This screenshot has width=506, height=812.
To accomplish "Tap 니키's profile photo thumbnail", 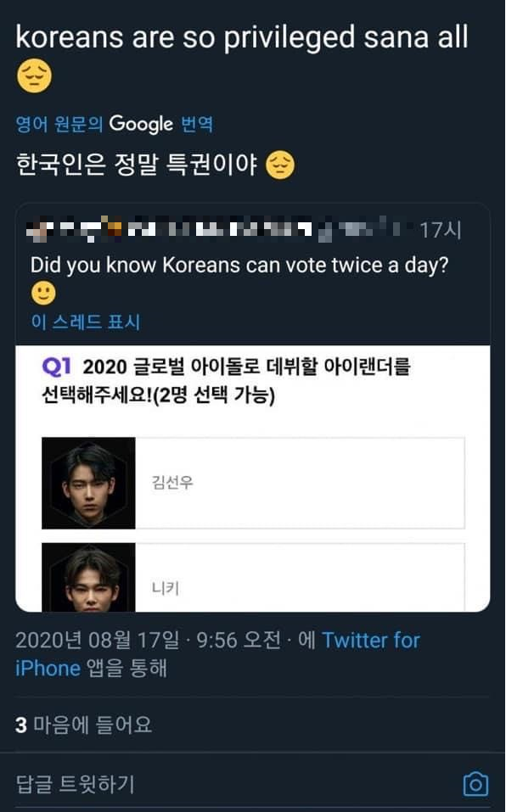I will tap(88, 578).
